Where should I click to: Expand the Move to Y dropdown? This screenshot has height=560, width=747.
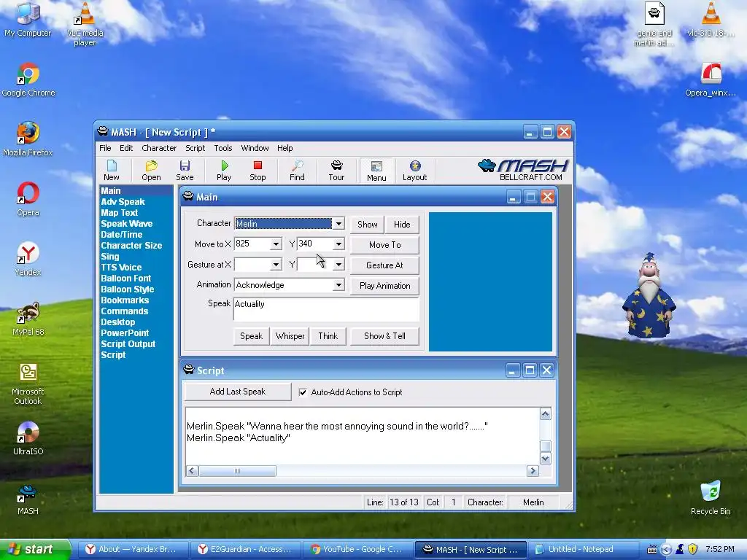tap(338, 244)
